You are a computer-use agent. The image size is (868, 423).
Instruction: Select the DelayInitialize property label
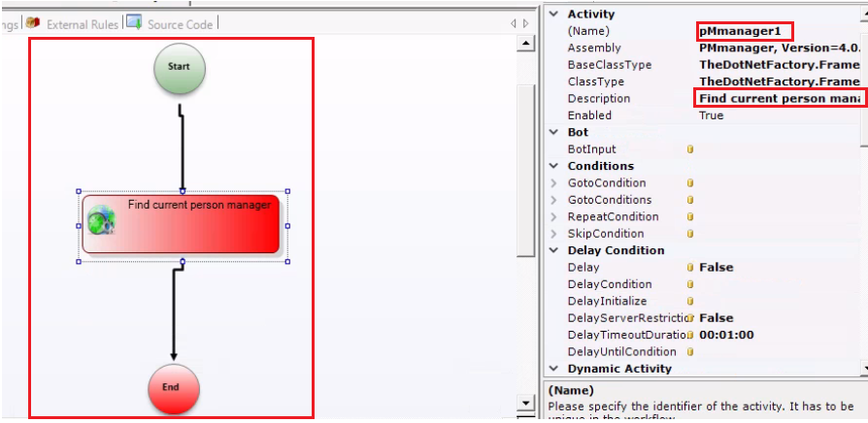tap(607, 302)
